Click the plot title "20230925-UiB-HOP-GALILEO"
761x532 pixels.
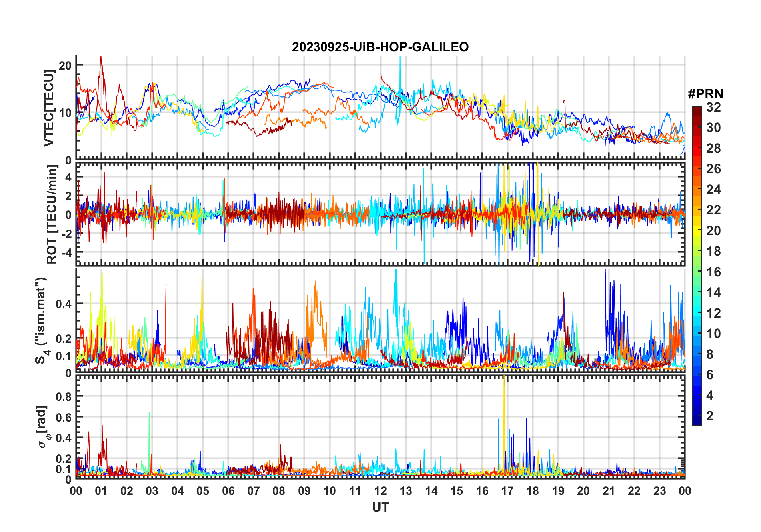pos(380,47)
